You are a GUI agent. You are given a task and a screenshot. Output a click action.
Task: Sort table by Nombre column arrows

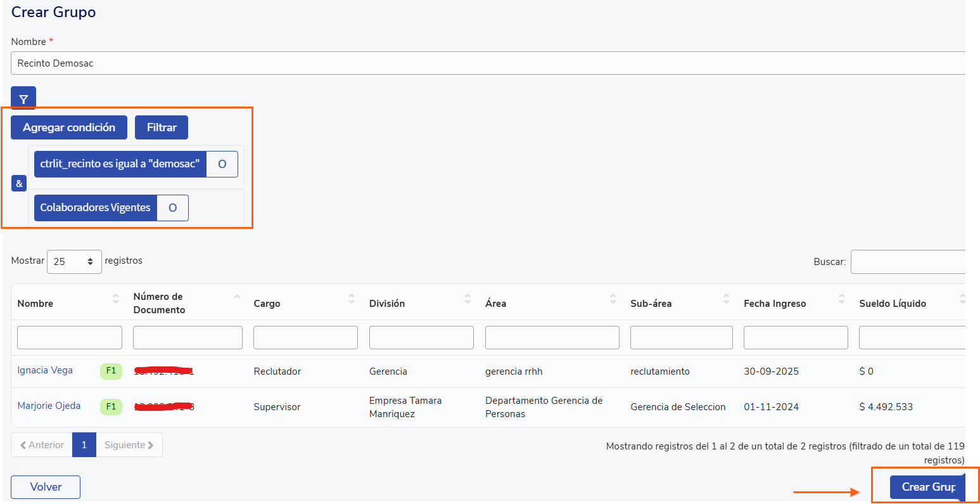[115, 299]
